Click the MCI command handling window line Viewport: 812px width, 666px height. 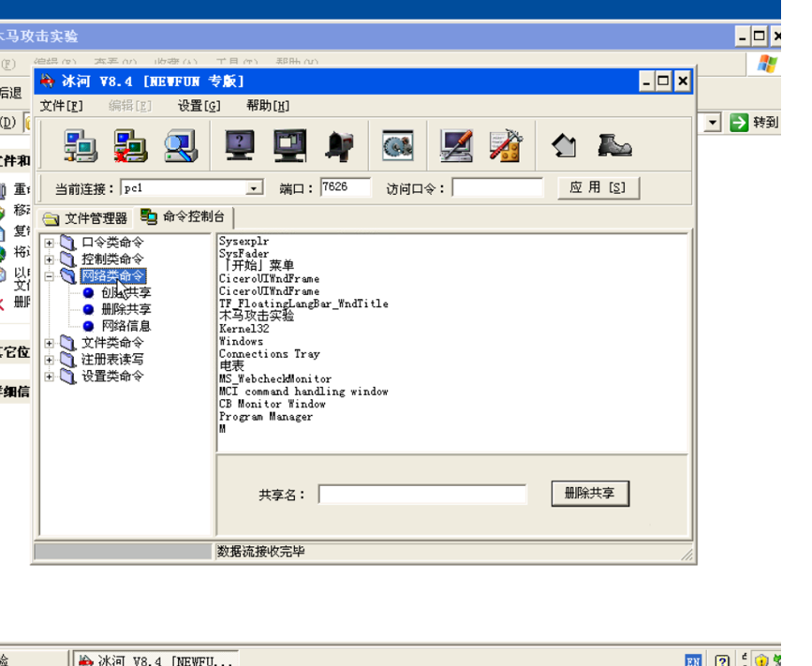[x=303, y=392]
